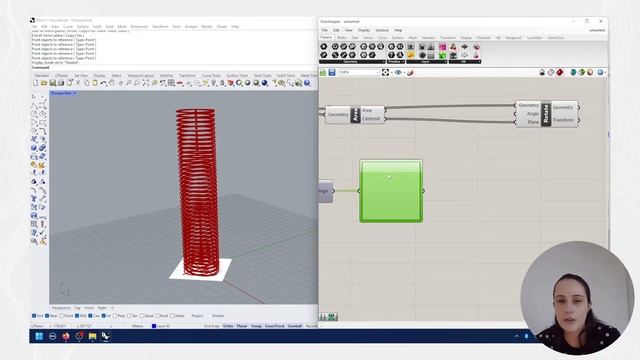The height and width of the screenshot is (360, 640).
Task: Click the Help question mark icon in Rhino toolbar
Action: tap(307, 83)
